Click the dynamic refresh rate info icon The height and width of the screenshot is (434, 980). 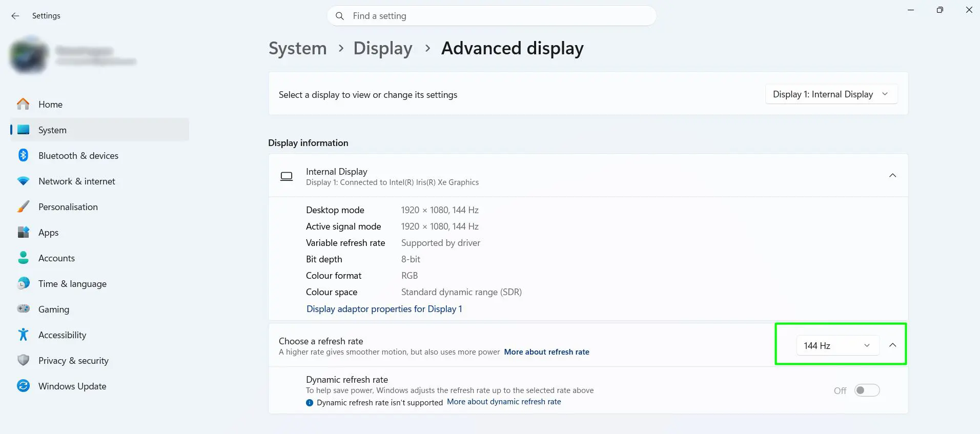pyautogui.click(x=310, y=403)
